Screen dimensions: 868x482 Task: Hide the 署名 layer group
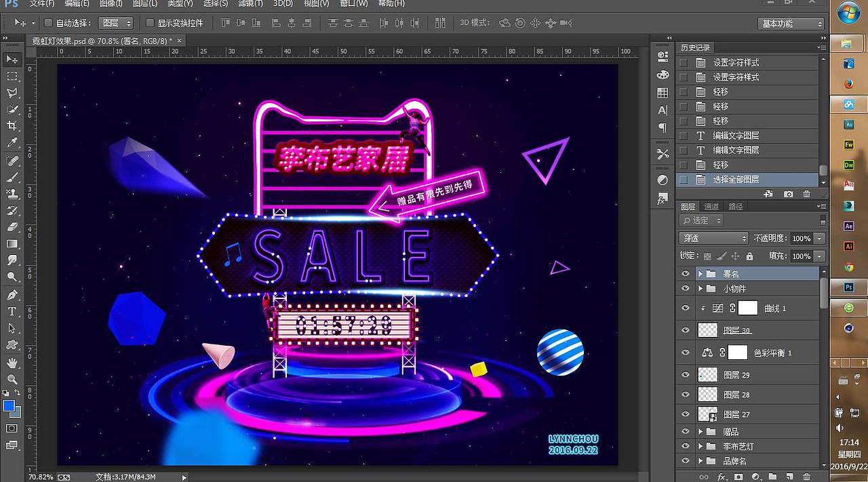(x=686, y=274)
